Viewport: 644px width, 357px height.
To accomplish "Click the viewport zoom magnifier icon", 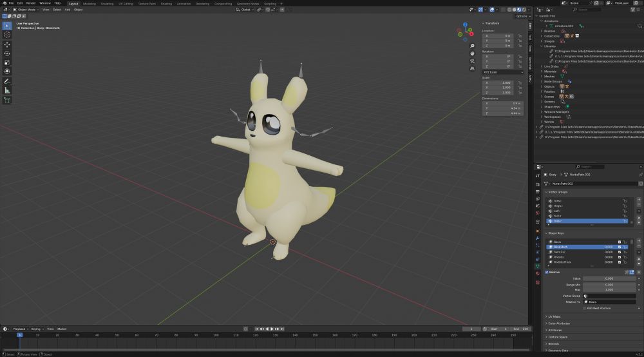I will click(472, 46).
